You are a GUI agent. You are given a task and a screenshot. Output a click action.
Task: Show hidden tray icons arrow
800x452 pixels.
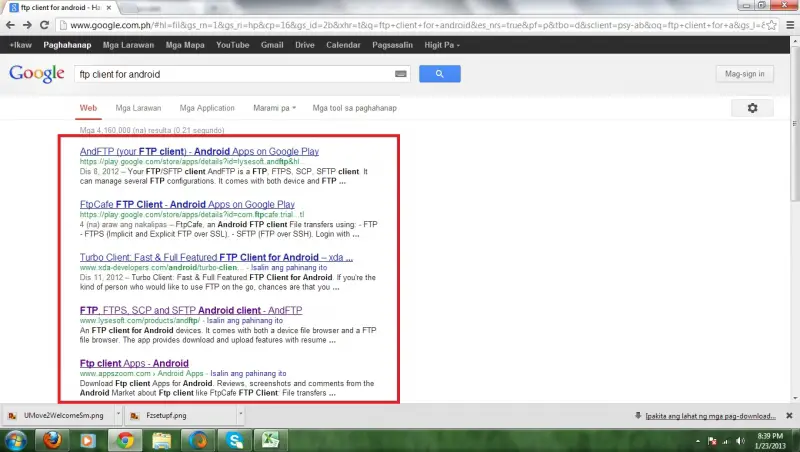click(x=697, y=441)
